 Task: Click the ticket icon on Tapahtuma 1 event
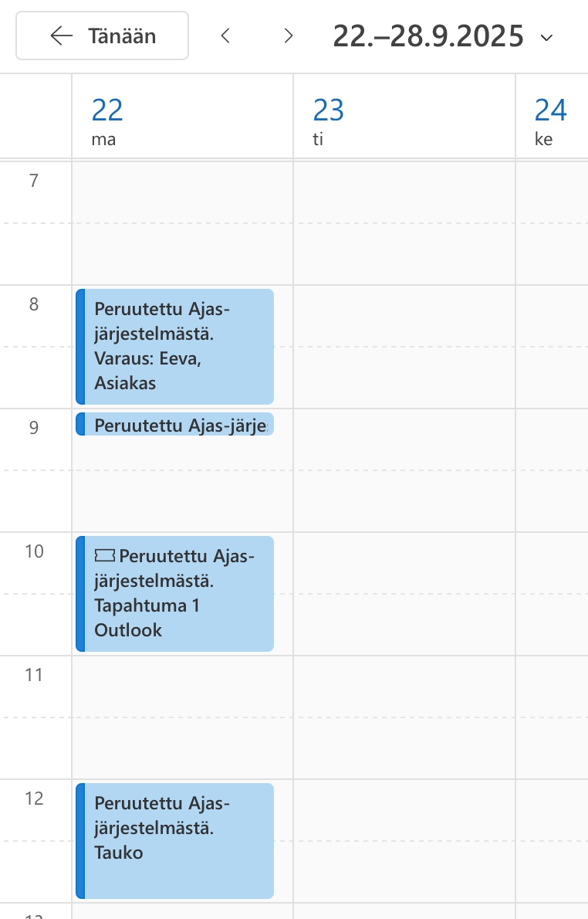coord(104,555)
